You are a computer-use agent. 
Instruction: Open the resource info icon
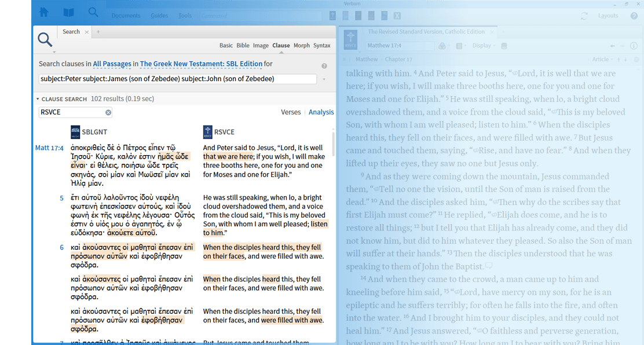634,46
